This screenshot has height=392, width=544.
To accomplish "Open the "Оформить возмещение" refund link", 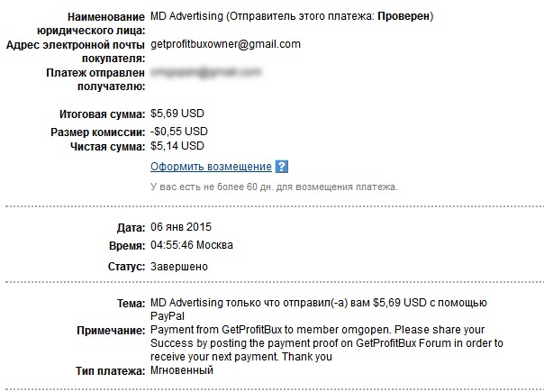I will 211,167.
